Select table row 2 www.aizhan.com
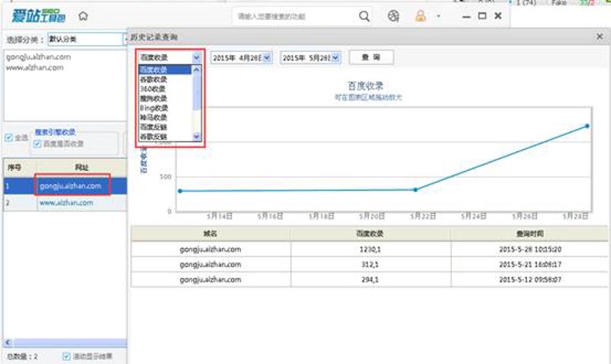 tap(65, 203)
